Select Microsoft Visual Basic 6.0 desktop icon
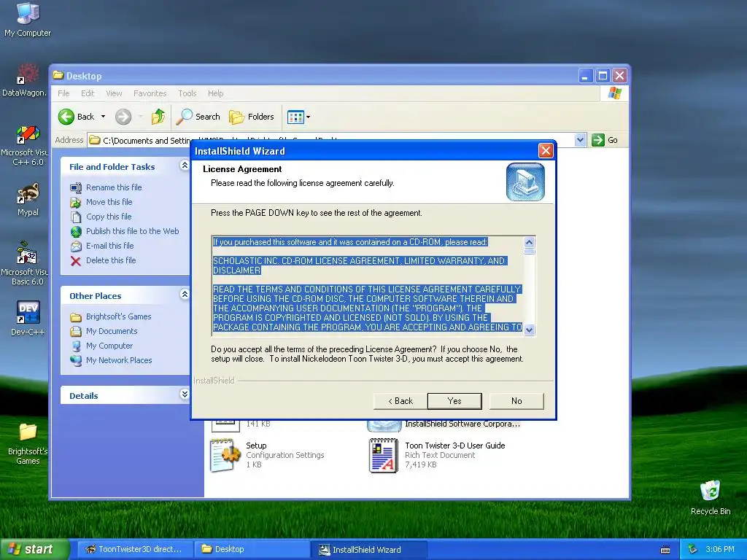The height and width of the screenshot is (560, 747). coord(25,264)
